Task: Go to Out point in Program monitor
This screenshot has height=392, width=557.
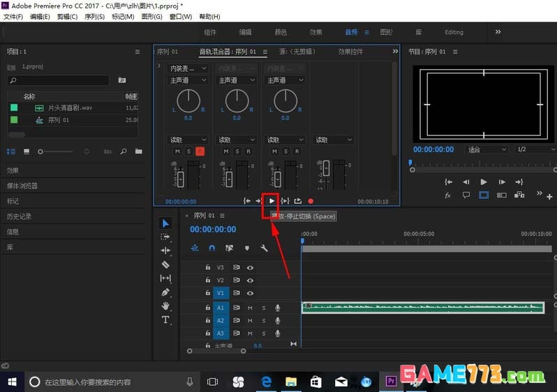Action: point(519,182)
